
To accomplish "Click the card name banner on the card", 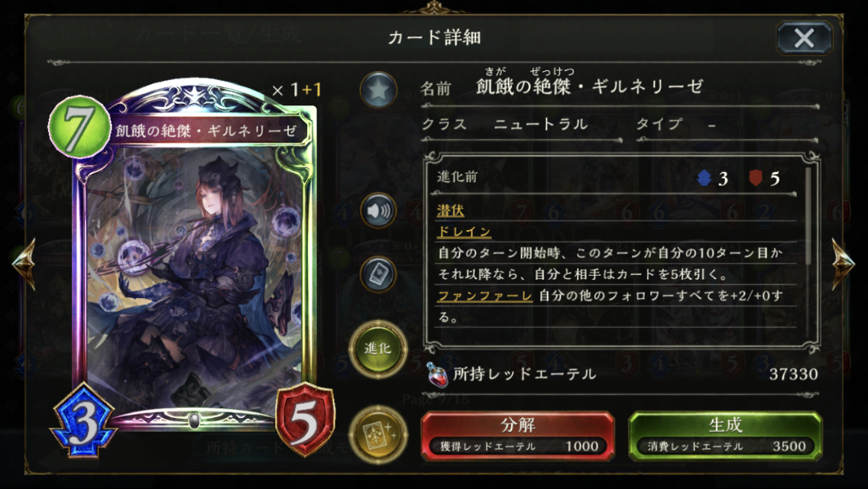I will tap(207, 131).
